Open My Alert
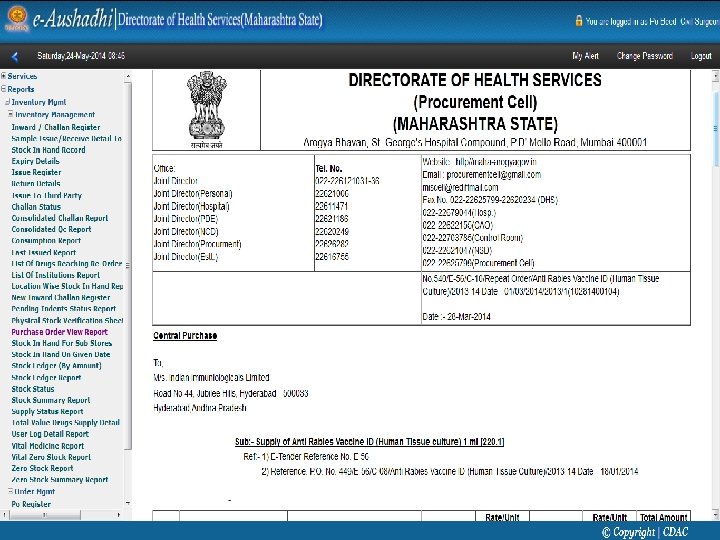The width and height of the screenshot is (720, 540). (585, 56)
